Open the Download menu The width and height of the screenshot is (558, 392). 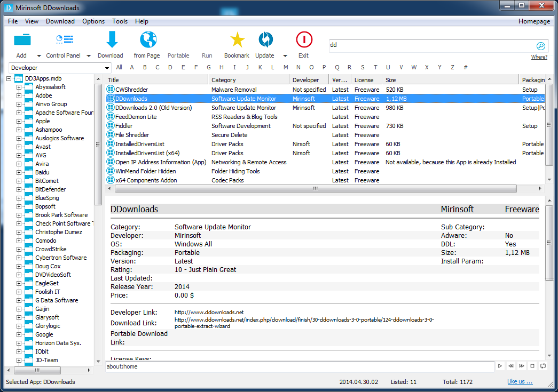(60, 21)
